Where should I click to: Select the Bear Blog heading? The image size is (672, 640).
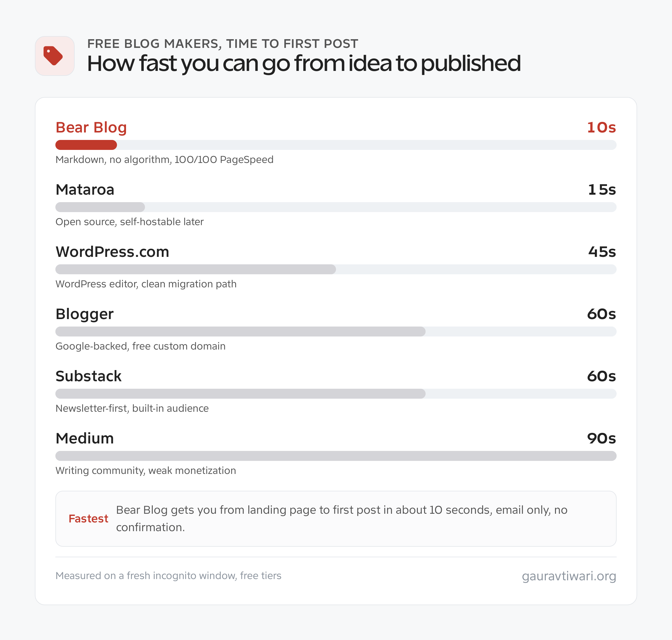(91, 128)
